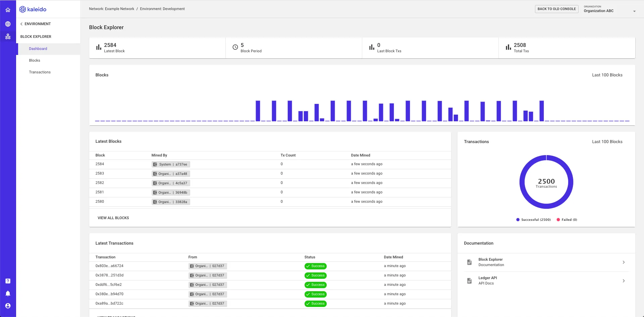Select transaction 0x803e...a66724 in Latest Transactions
The width and height of the screenshot is (644, 317).
point(109,266)
